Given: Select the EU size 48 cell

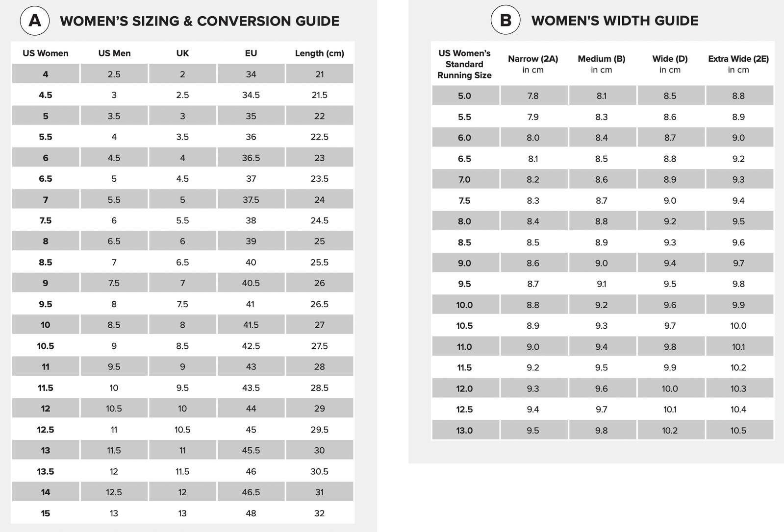Looking at the screenshot, I should [251, 513].
